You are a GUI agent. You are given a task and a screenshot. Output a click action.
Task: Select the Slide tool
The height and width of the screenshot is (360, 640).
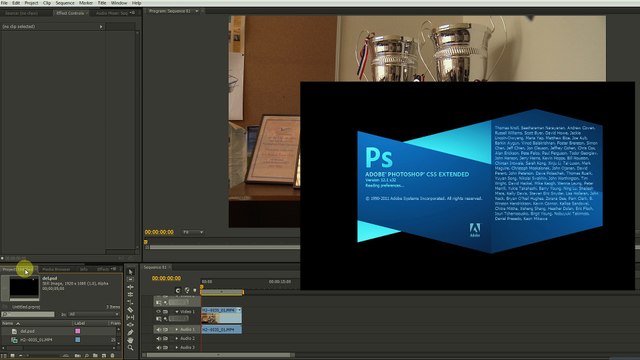(131, 325)
